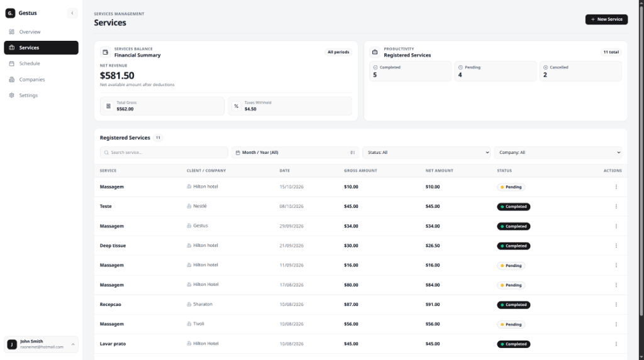Select the Cancelled count card
Screen dimensions: 644x360
580,72
